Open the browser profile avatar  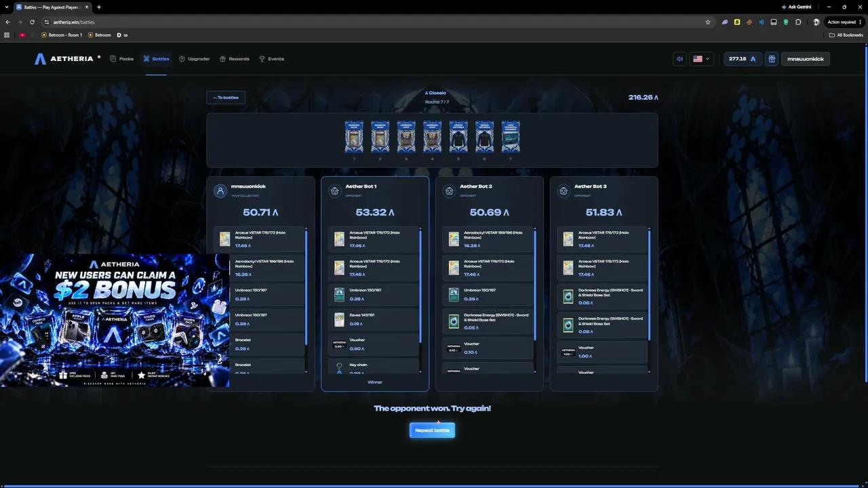816,22
